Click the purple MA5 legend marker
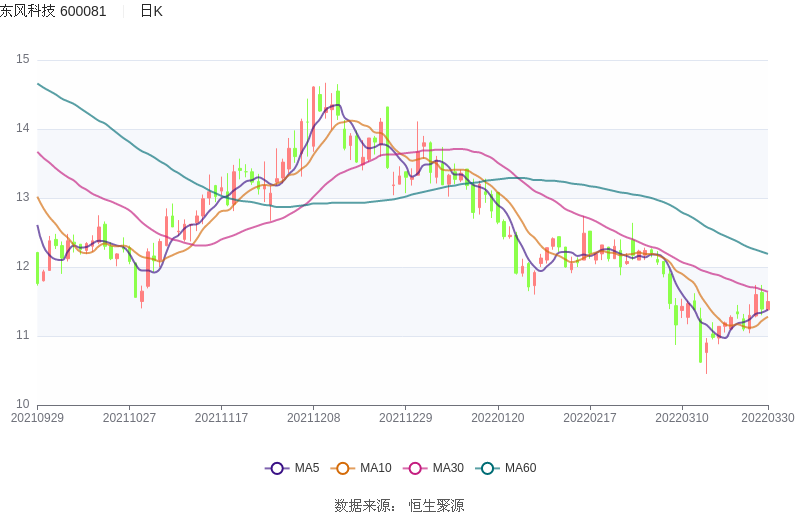This screenshot has height=517, width=800. click(277, 468)
